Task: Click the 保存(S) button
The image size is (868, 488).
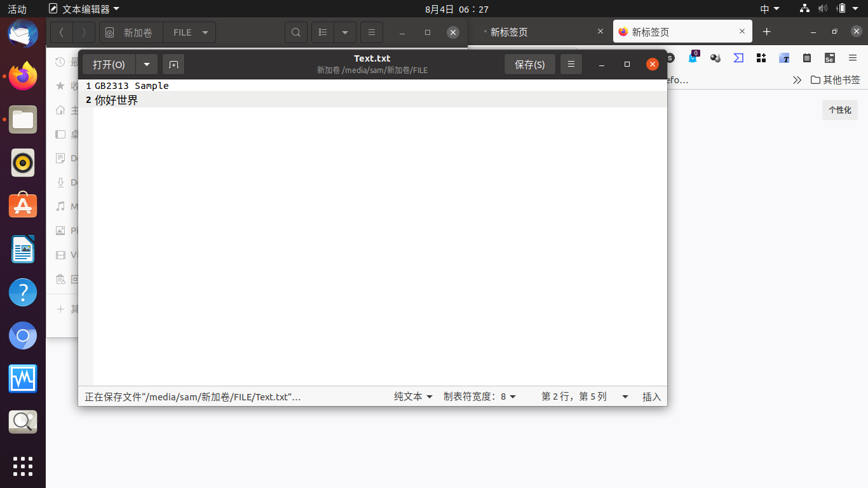Action: coord(529,64)
